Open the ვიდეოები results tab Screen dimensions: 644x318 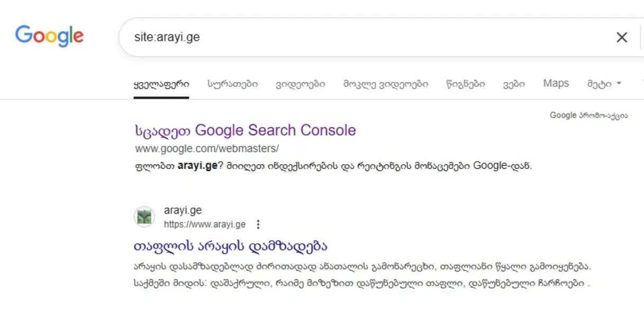[x=300, y=84]
